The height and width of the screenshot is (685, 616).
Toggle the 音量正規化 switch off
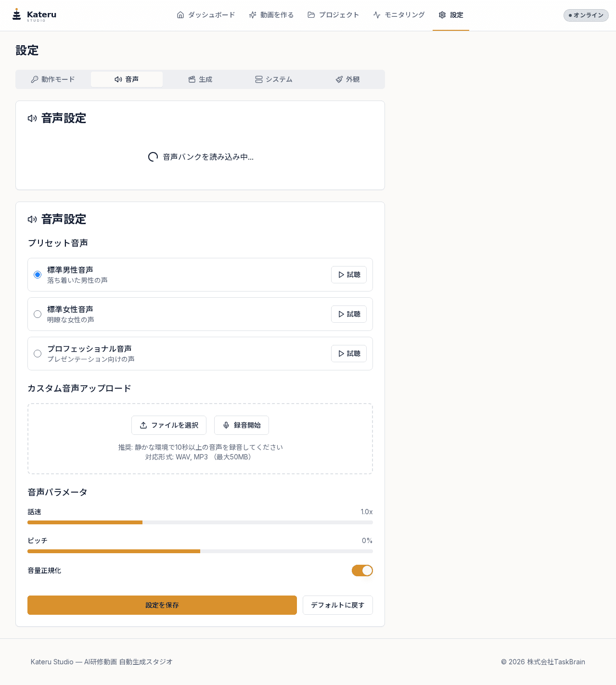[x=362, y=571]
